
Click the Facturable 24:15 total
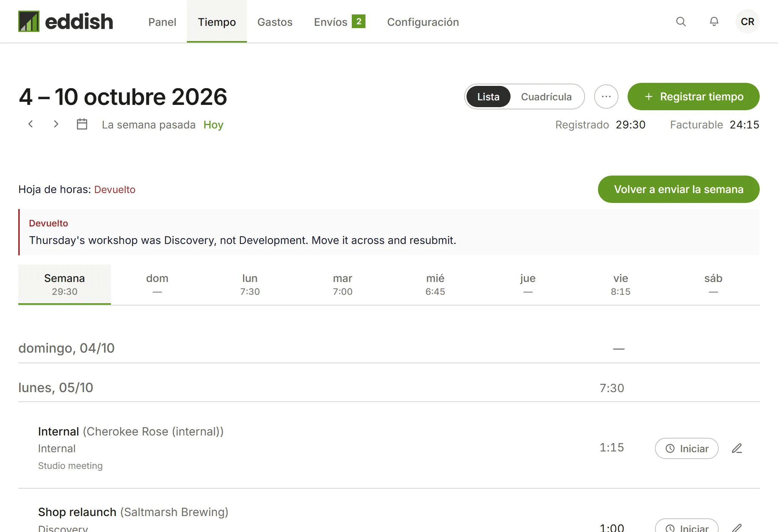click(x=715, y=125)
